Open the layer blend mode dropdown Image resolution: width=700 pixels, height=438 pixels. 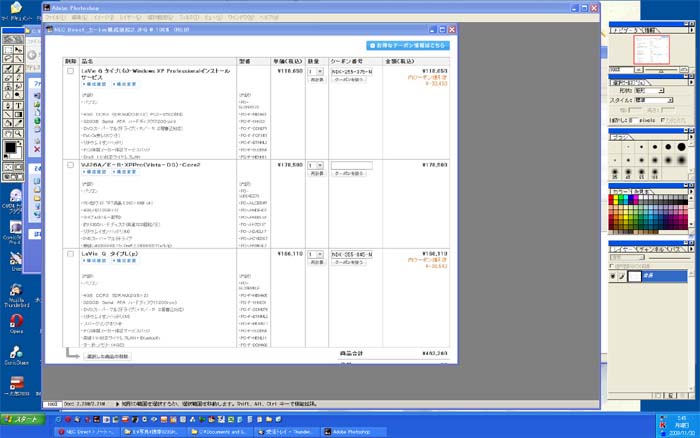[627, 258]
